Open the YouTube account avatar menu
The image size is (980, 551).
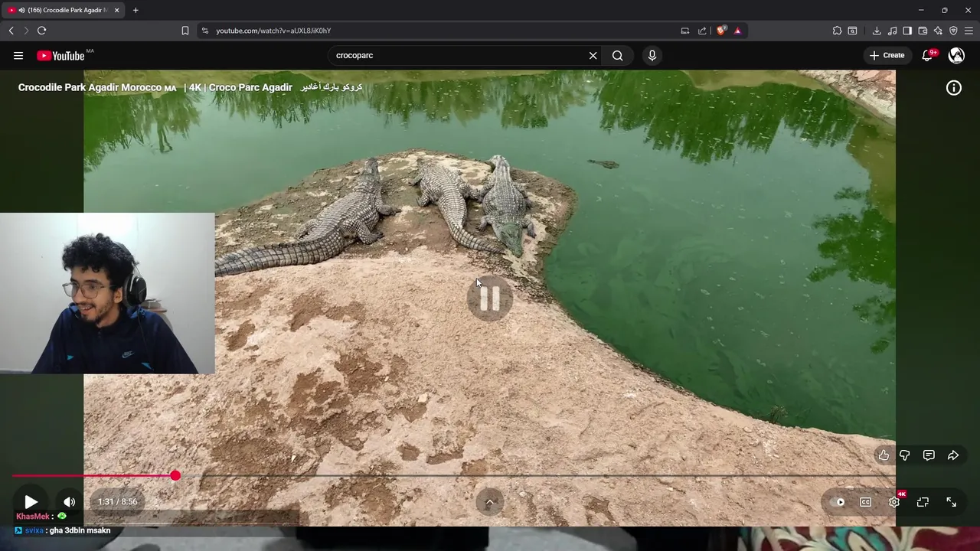956,55
